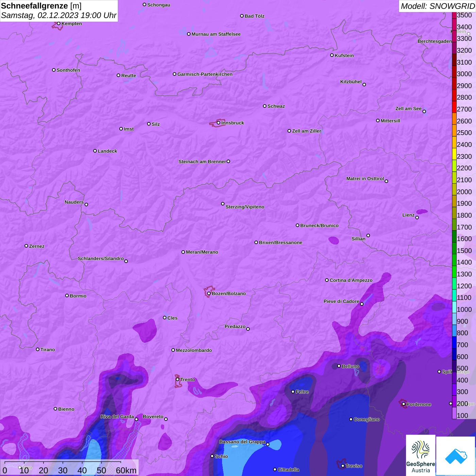Click the Murnau am Staffelsee label

tap(216, 34)
